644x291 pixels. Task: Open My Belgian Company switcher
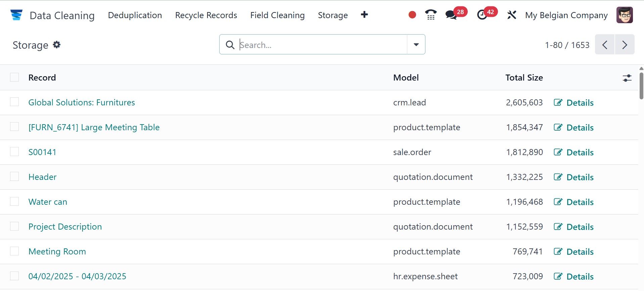pyautogui.click(x=566, y=15)
